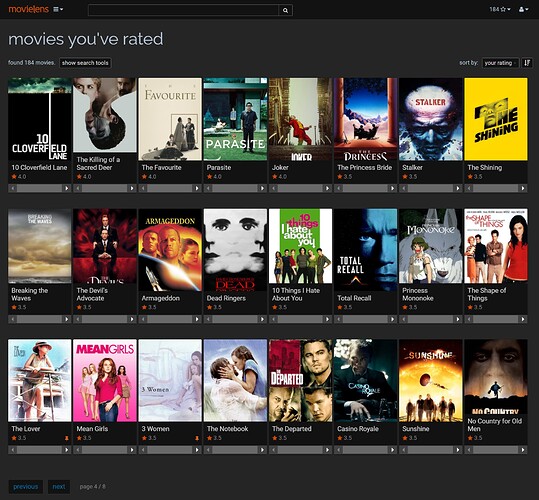
Task: Click right scroll arrow under Casino Royale
Action: 393,450
